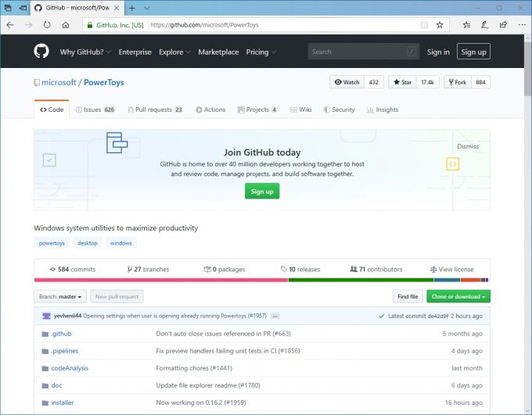Click the browser address bar URL
The width and height of the screenshot is (532, 415).
tap(204, 25)
